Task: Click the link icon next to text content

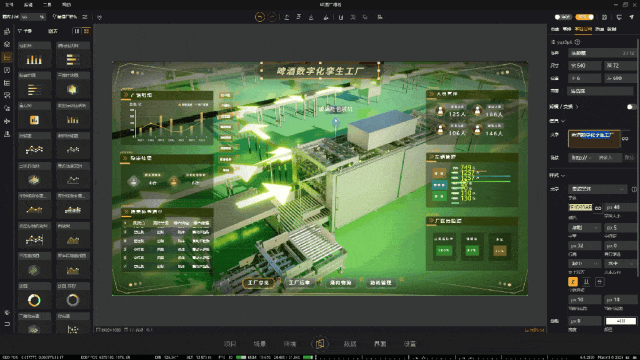Action: (625, 139)
